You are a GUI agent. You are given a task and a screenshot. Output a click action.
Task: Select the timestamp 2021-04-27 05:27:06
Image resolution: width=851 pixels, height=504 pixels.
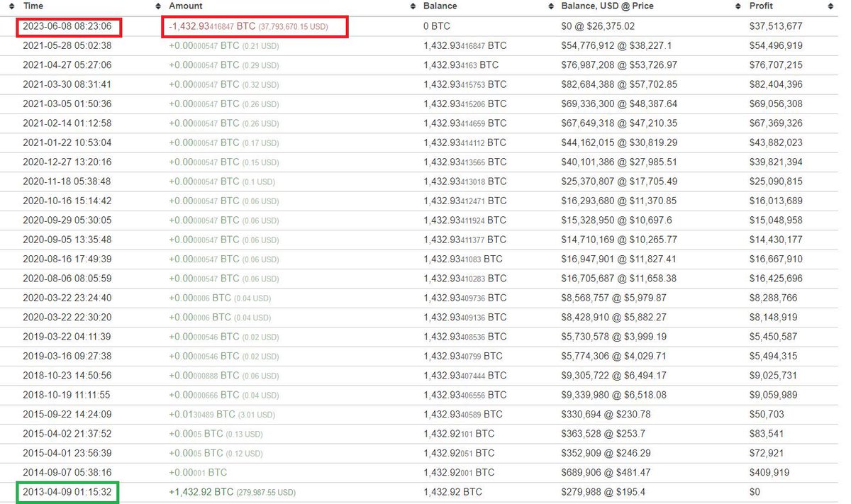[x=67, y=65]
